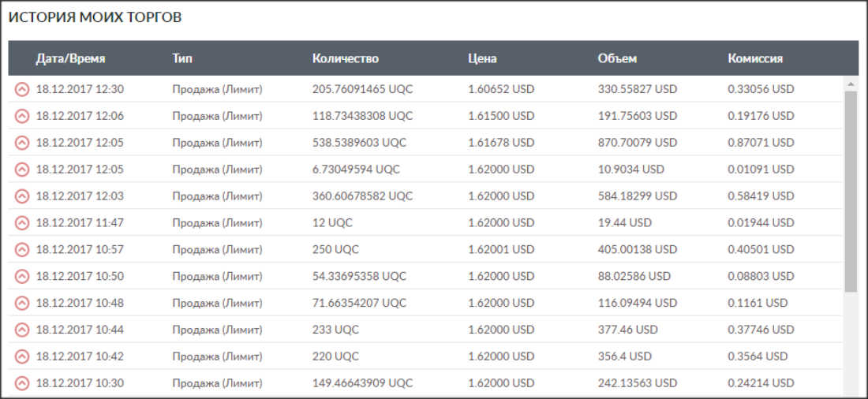Click commission 0.87071 USD
The image size is (868, 399).
click(x=761, y=142)
